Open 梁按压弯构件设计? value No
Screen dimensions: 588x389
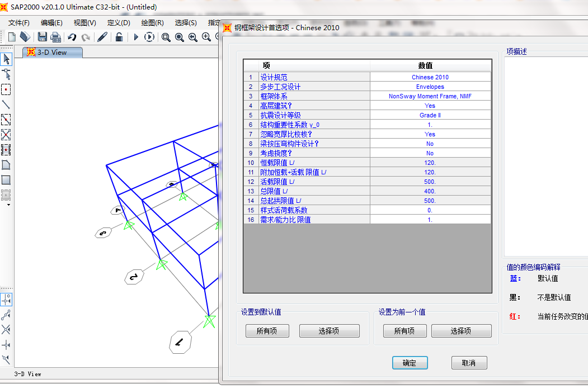click(430, 144)
